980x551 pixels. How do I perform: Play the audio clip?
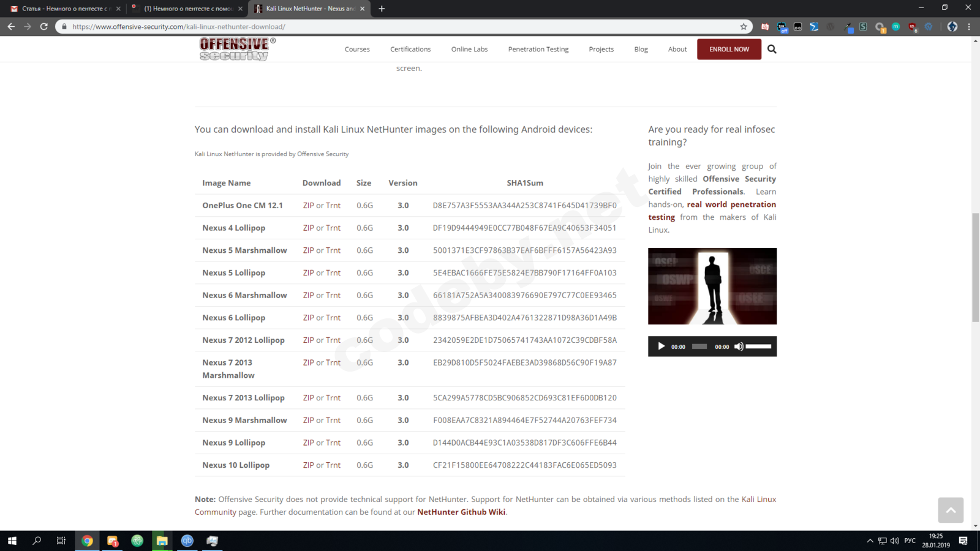click(x=661, y=347)
